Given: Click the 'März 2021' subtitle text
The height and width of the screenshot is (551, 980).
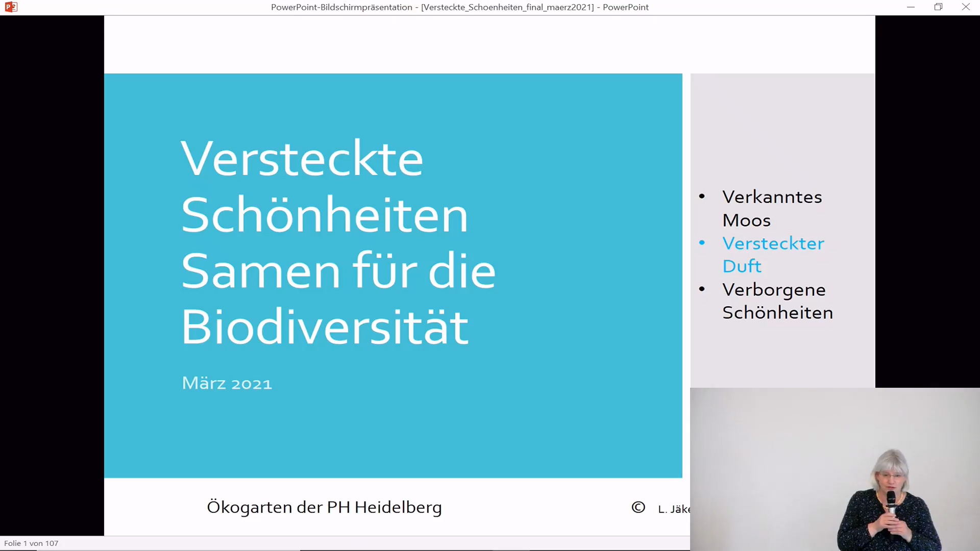Looking at the screenshot, I should pyautogui.click(x=227, y=383).
